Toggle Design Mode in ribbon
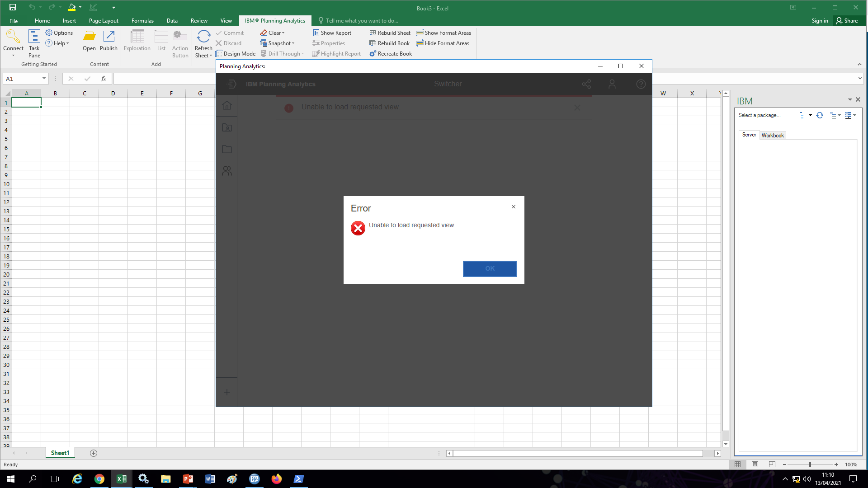The width and height of the screenshot is (868, 488). [x=236, y=54]
